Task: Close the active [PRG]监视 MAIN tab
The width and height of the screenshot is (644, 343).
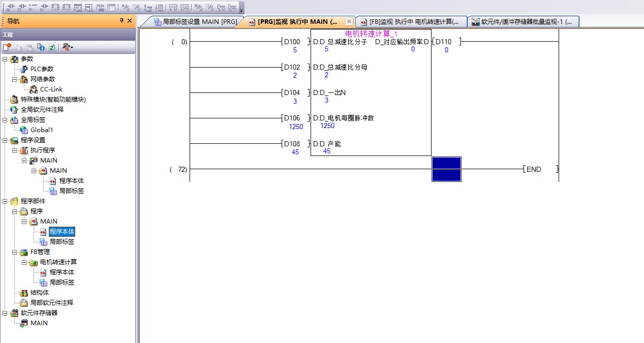Action: pyautogui.click(x=349, y=21)
